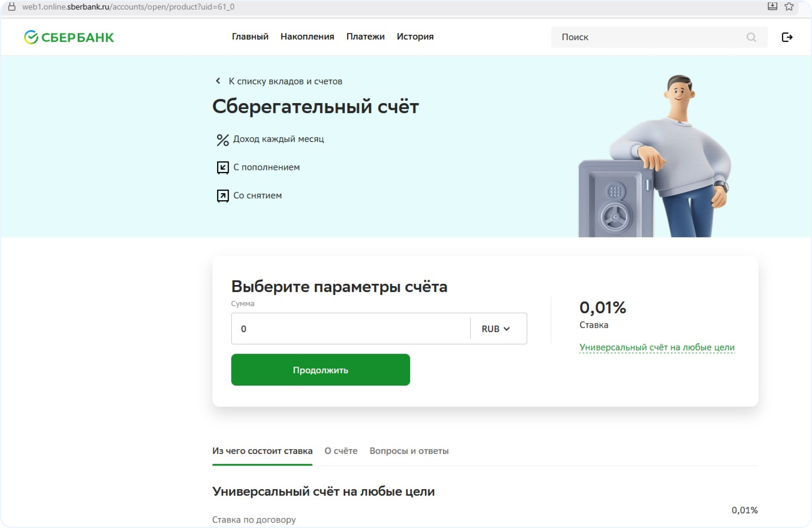This screenshot has height=528, width=812.
Task: Click the Sberbank logo
Action: tap(69, 37)
